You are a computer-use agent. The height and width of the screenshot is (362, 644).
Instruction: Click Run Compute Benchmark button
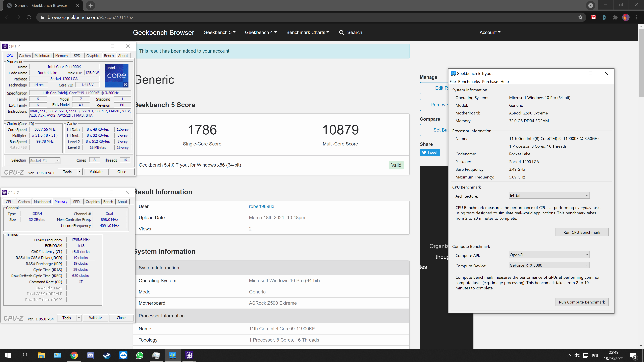click(x=581, y=302)
